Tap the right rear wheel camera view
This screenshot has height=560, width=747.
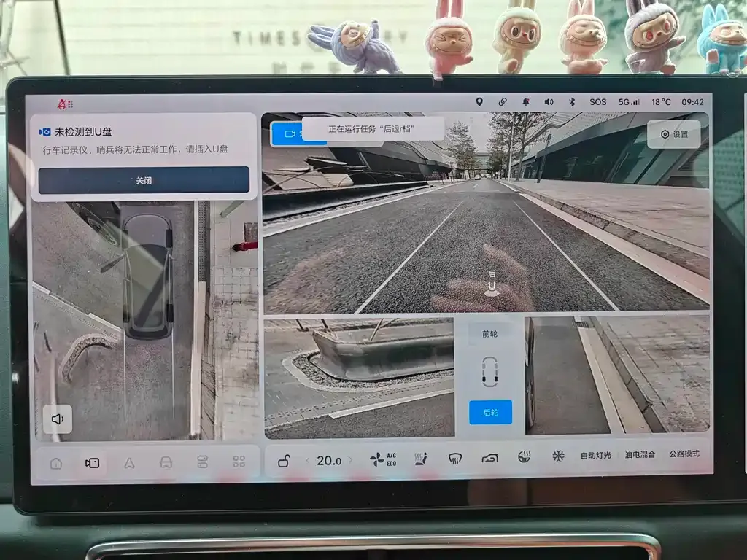point(617,375)
